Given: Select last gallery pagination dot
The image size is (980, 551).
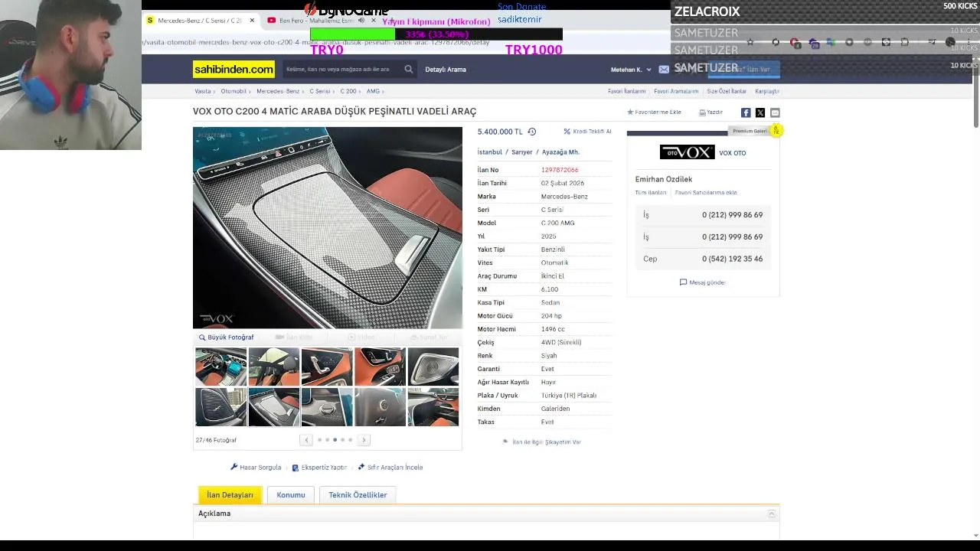Looking at the screenshot, I should 351,440.
